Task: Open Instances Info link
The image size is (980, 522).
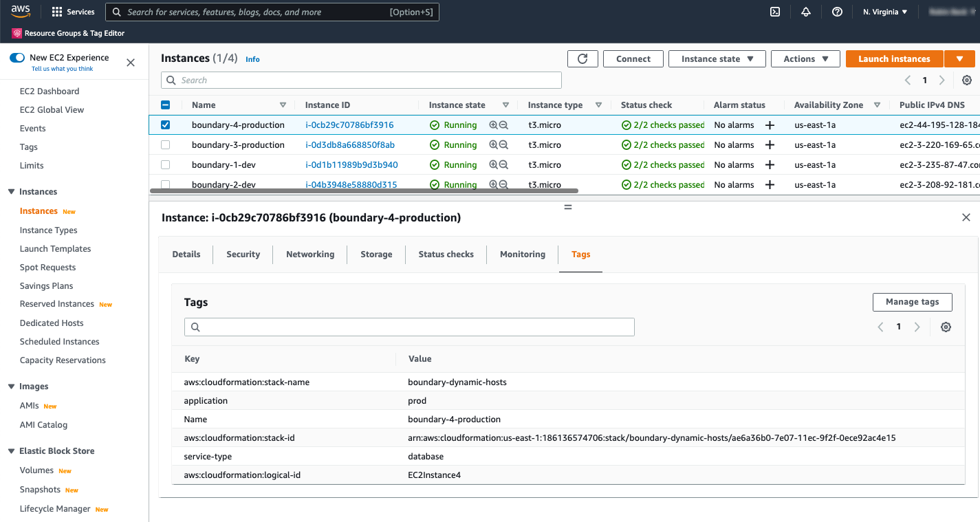Action: click(252, 60)
